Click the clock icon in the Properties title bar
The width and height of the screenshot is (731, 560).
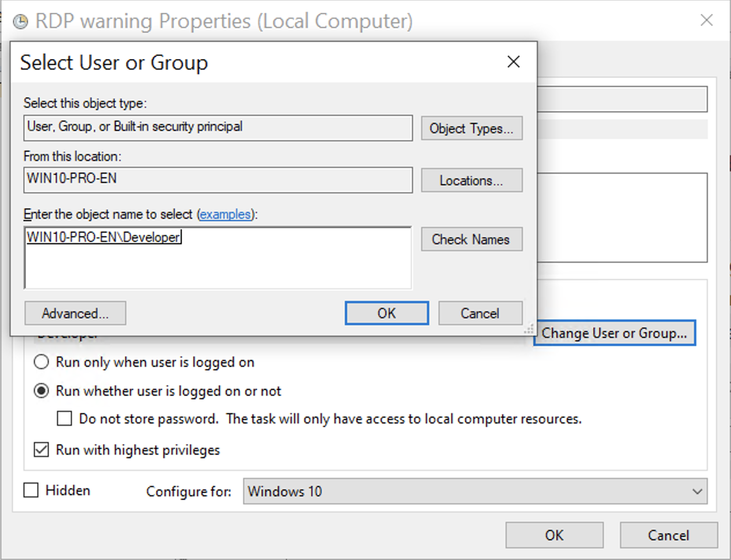[21, 20]
